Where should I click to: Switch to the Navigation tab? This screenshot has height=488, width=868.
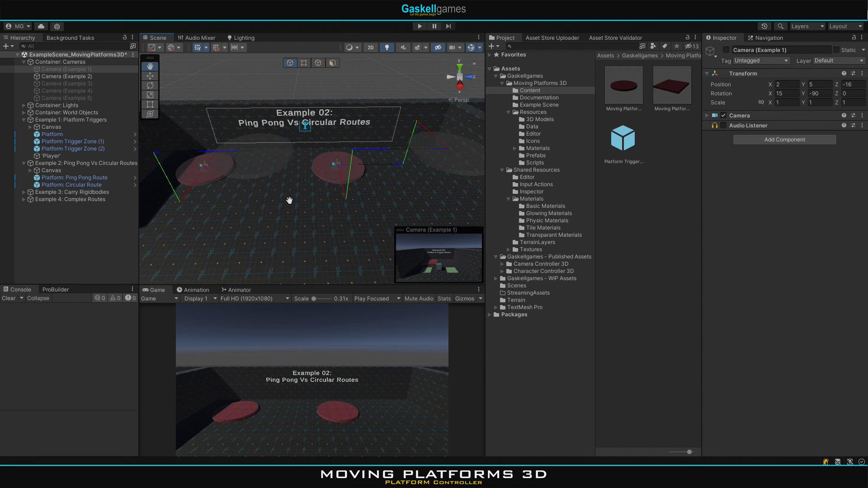coord(765,38)
